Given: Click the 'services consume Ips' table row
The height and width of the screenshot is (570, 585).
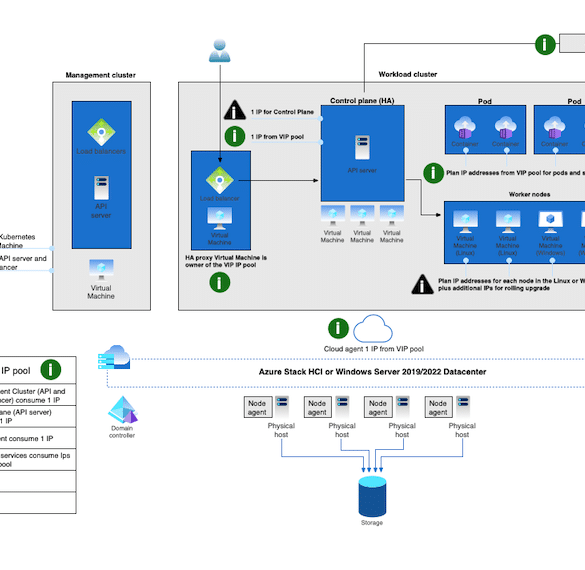Looking at the screenshot, I should click(x=38, y=460).
